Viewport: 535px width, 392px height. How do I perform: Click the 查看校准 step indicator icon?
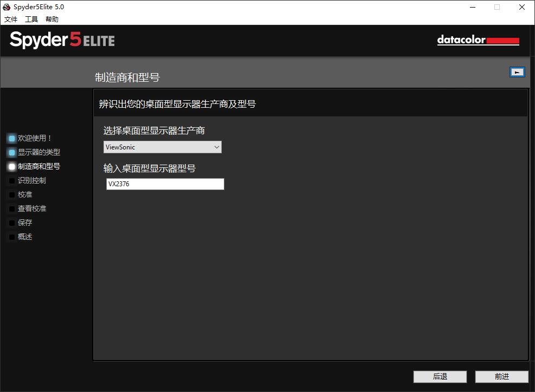(12, 209)
